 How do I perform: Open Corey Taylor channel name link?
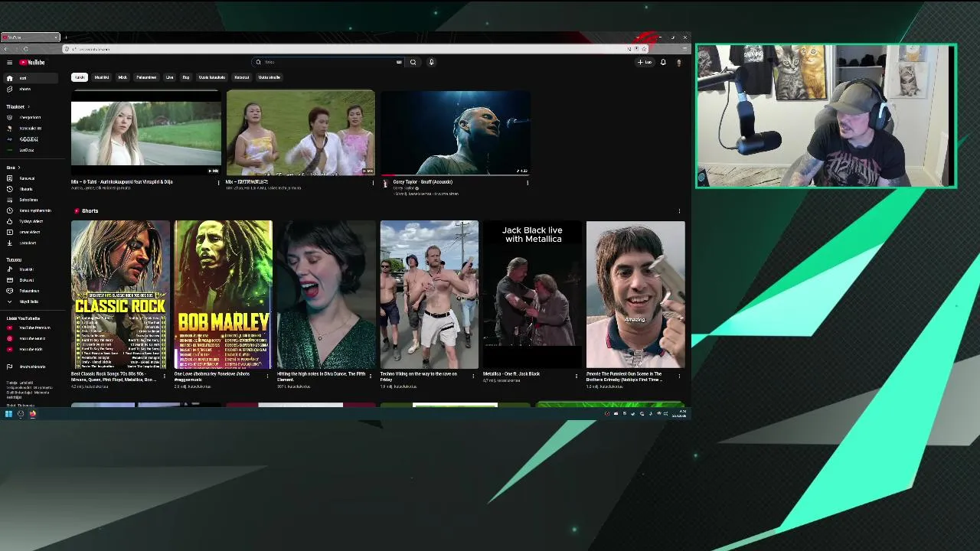click(x=403, y=187)
